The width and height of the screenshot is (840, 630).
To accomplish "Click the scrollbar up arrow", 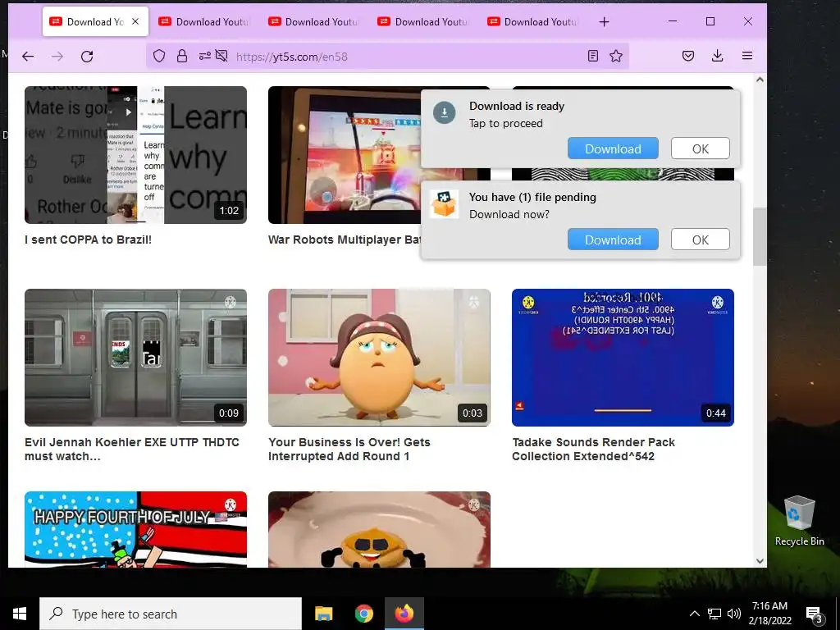I will (760, 80).
